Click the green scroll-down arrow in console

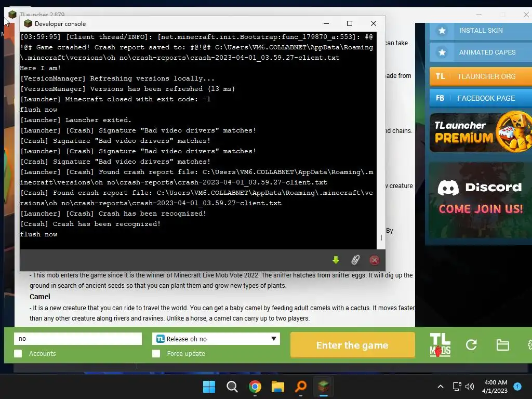336,260
